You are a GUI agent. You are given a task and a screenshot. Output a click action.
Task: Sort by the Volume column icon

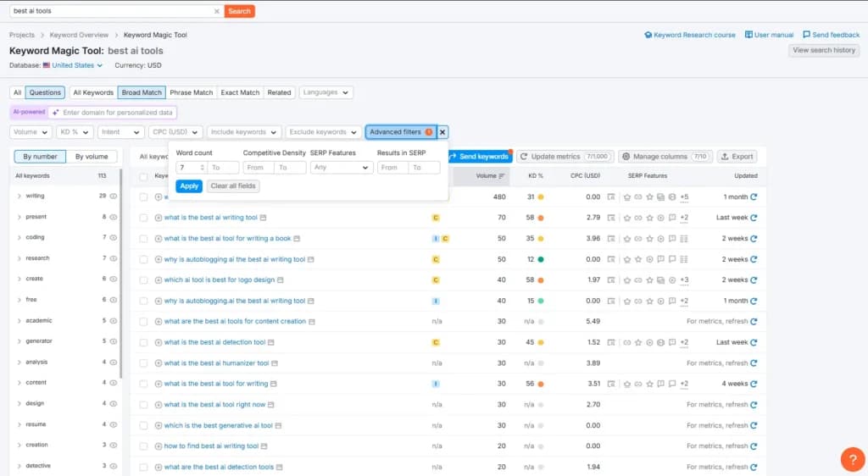point(502,176)
